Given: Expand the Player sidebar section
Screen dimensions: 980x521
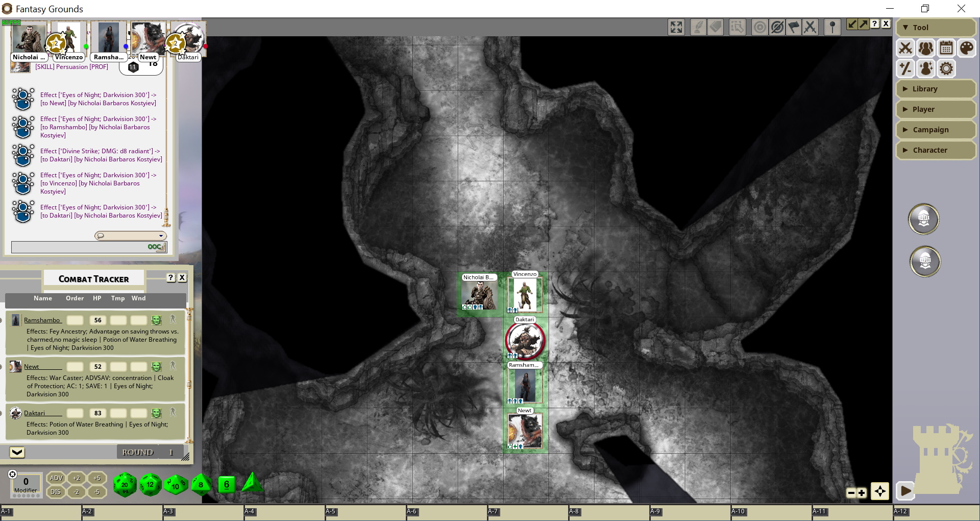Looking at the screenshot, I should tap(936, 109).
